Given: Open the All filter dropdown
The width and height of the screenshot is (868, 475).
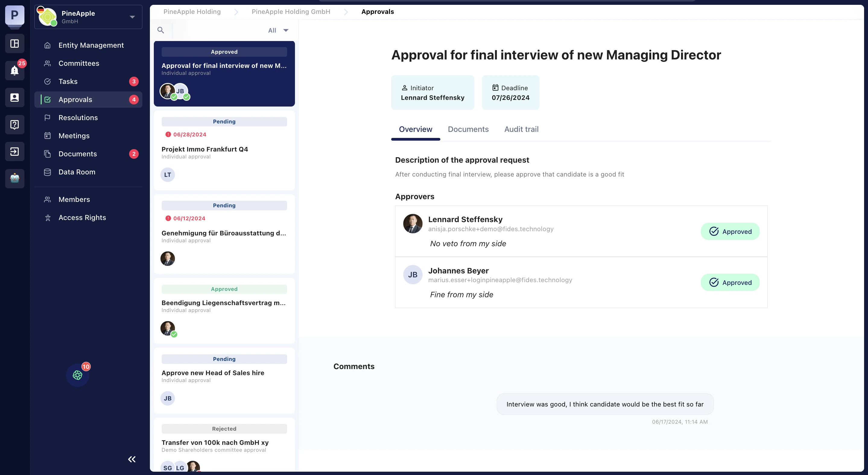Looking at the screenshot, I should (x=278, y=30).
